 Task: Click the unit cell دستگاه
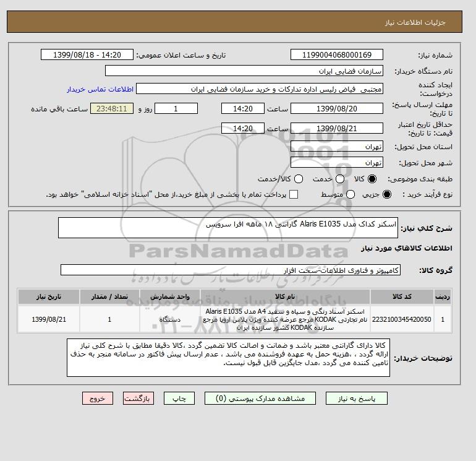(x=170, y=319)
